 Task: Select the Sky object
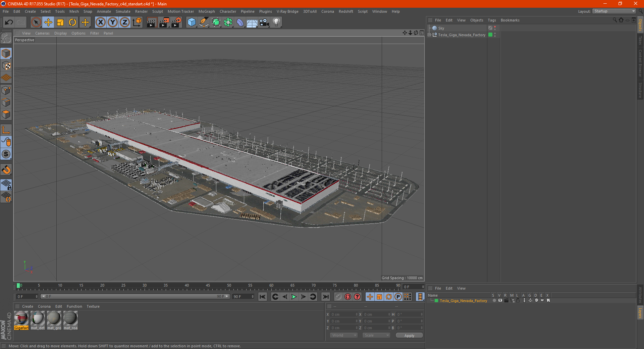coord(441,28)
